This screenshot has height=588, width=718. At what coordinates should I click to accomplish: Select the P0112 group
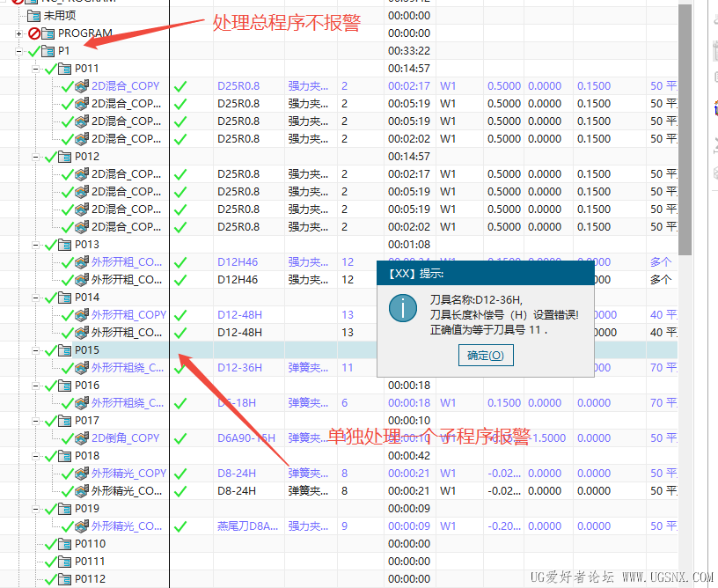coord(91,579)
